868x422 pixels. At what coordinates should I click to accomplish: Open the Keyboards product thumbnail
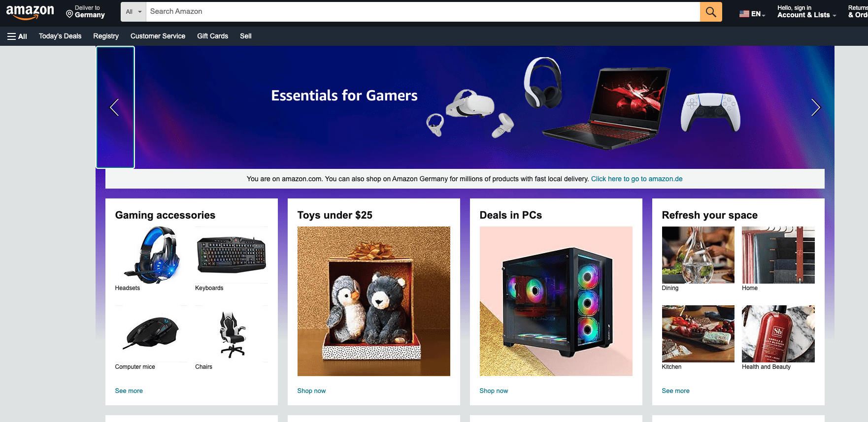(x=232, y=255)
